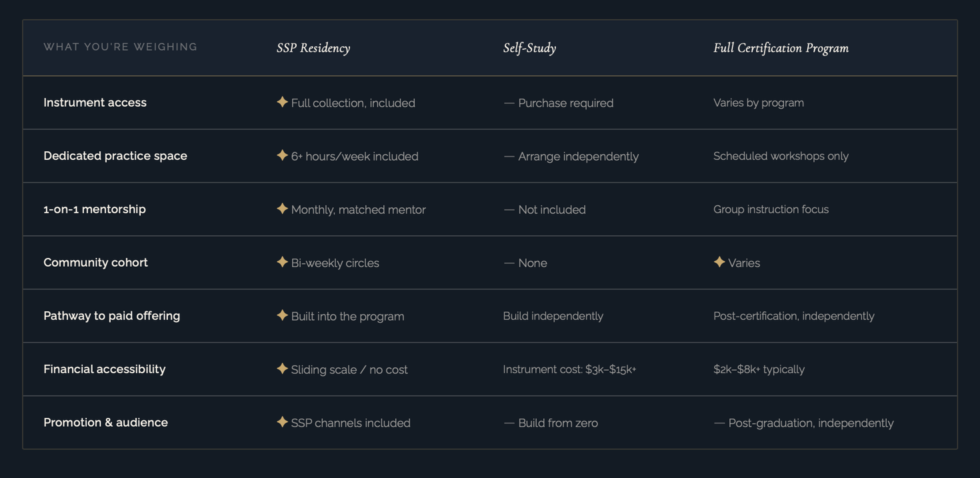This screenshot has height=478, width=980.
Task: Click the Community cohort row label
Action: click(x=95, y=263)
